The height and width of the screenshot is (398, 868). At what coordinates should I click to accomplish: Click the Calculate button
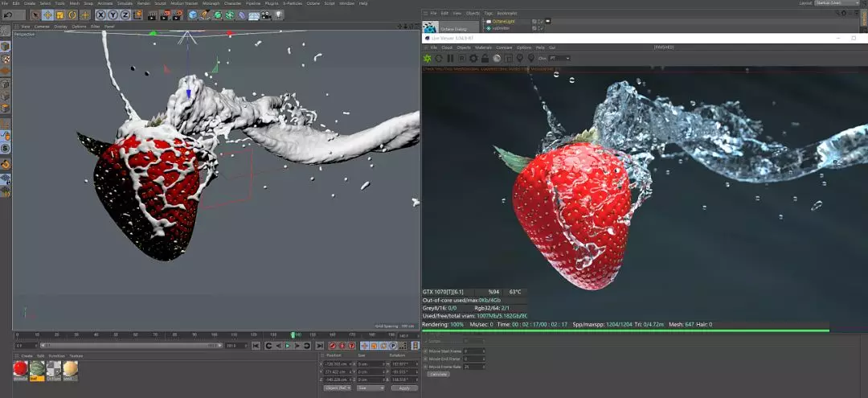439,374
